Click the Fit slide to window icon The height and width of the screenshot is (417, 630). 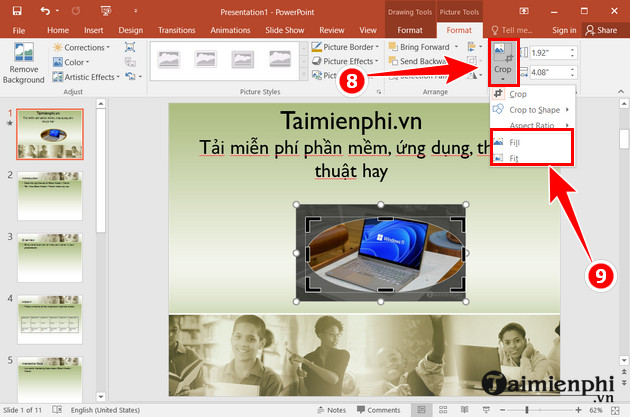615,410
